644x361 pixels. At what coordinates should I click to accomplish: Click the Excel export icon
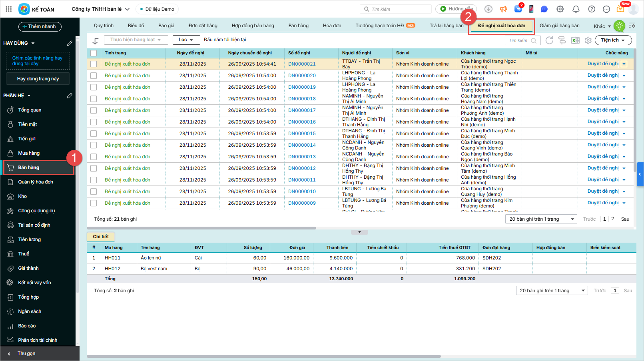(x=575, y=40)
